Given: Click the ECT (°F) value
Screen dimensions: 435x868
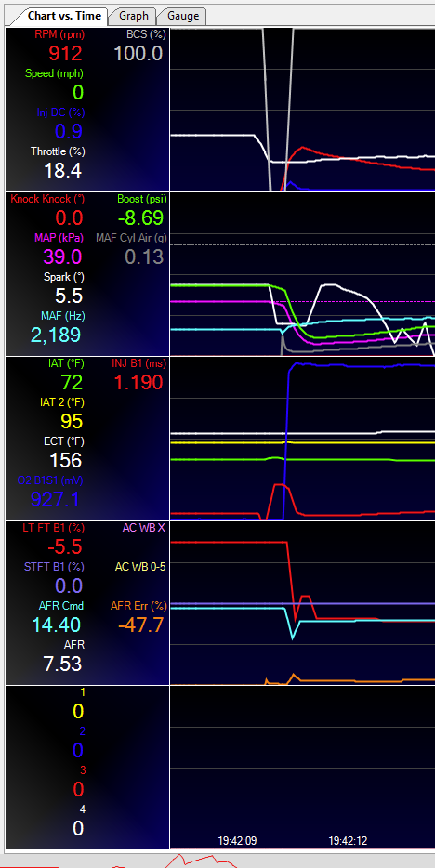Looking at the screenshot, I should pyautogui.click(x=66, y=460).
